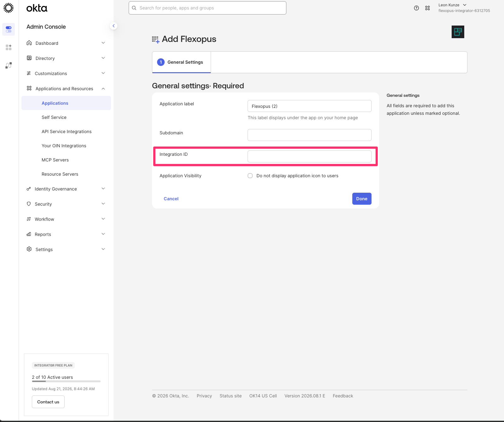504x422 pixels.
Task: Select the General Settings tab
Action: coord(181,62)
